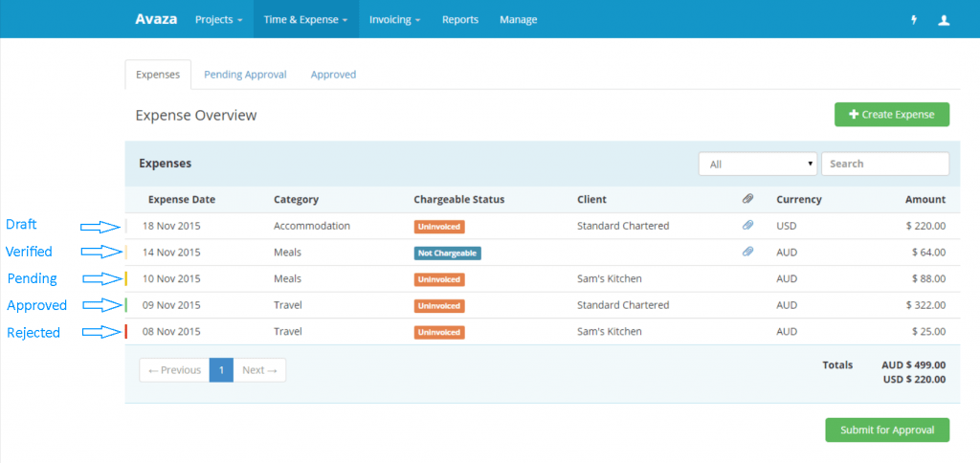Click the red Rejected status marker
Image resolution: width=980 pixels, height=463 pixels.
[x=126, y=331]
